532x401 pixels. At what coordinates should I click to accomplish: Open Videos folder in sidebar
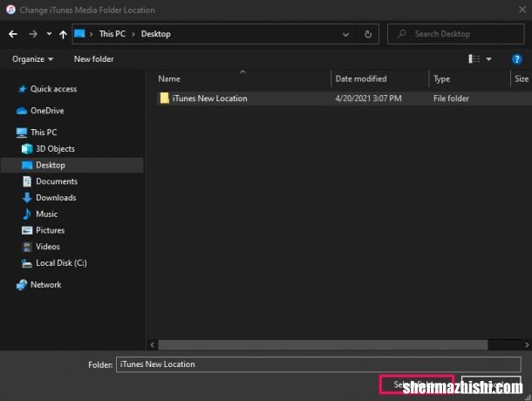[x=41, y=247]
